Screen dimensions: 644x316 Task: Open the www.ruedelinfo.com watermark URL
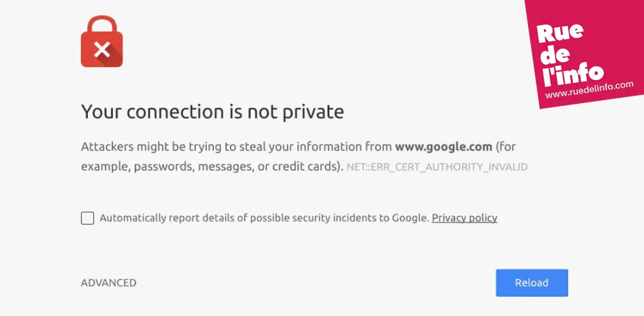pyautogui.click(x=589, y=90)
